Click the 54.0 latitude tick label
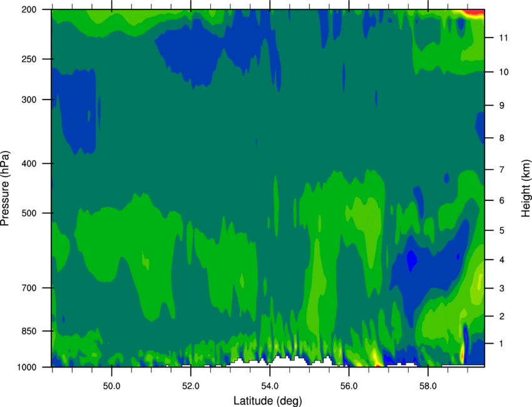 (x=270, y=386)
